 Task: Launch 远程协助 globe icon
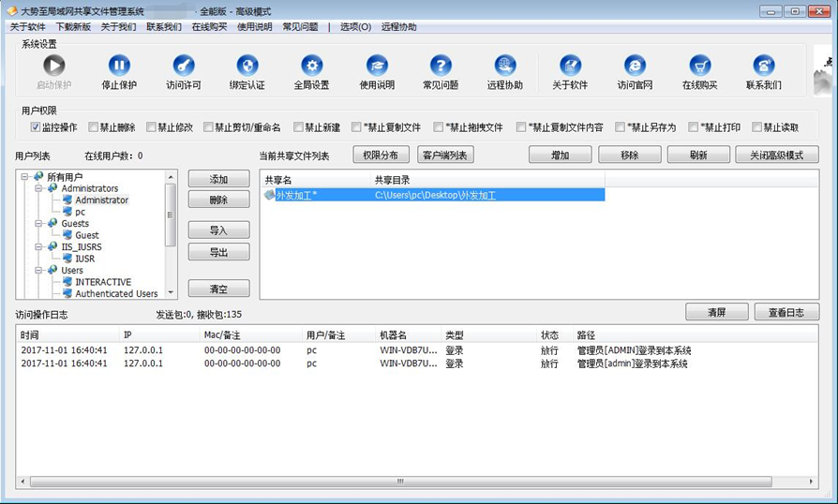click(x=505, y=66)
